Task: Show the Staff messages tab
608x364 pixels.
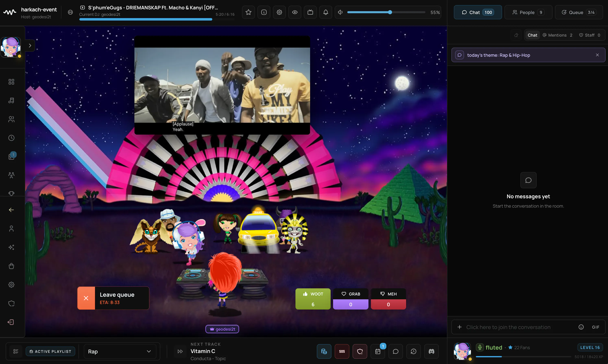Action: (590, 35)
